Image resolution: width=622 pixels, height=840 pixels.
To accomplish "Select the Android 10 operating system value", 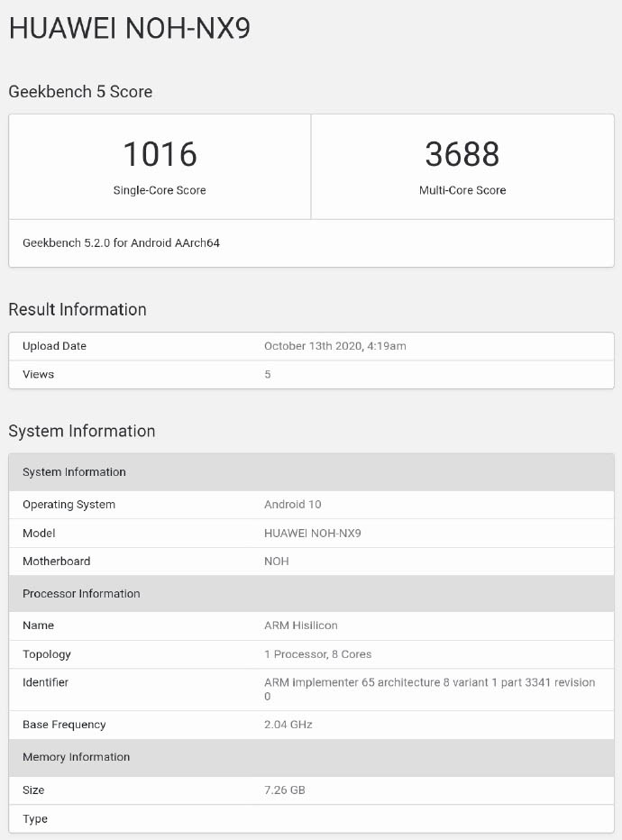I will [x=292, y=505].
